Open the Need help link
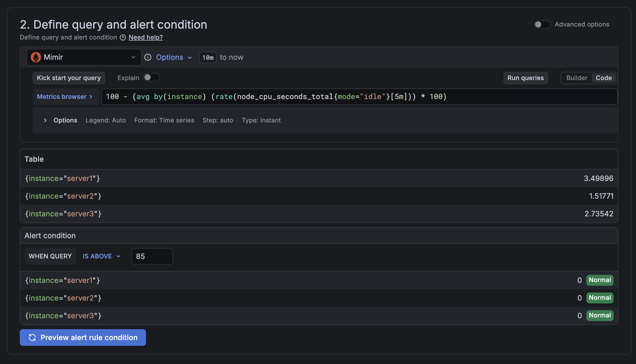636x364 pixels. 145,37
